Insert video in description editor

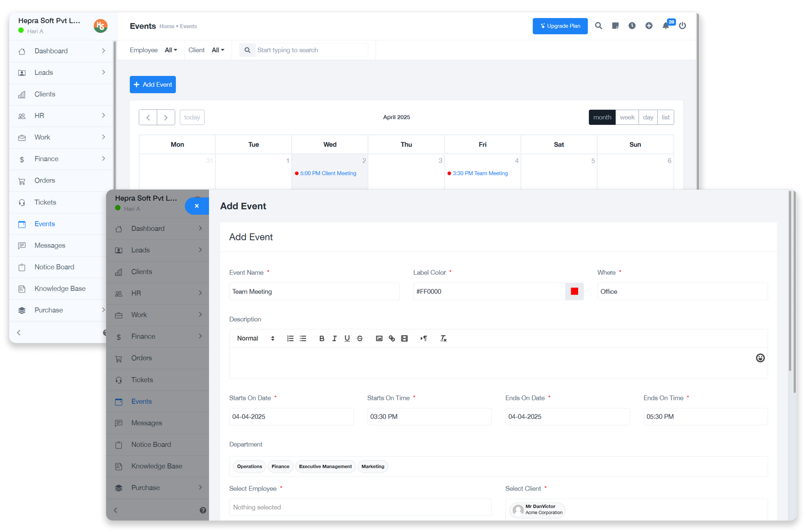coord(404,338)
